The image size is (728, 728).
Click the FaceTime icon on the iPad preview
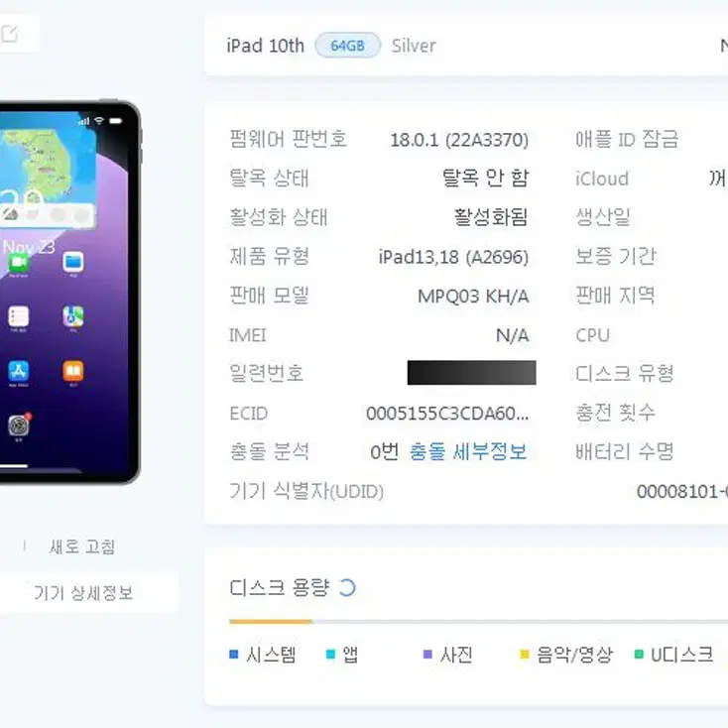click(18, 263)
